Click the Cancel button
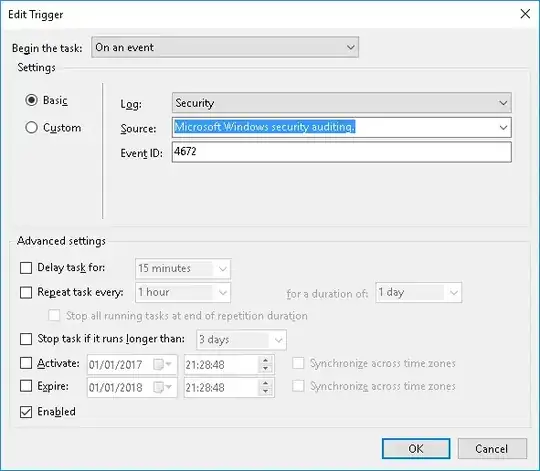Viewport: 540px width, 471px height. [x=492, y=448]
